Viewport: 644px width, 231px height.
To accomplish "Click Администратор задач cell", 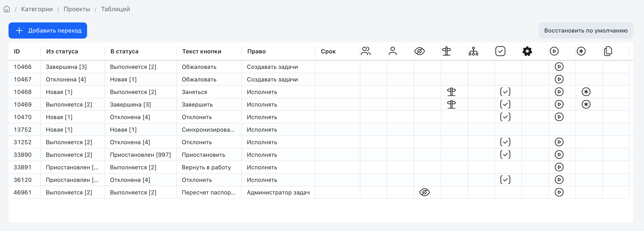I will 278,192.
